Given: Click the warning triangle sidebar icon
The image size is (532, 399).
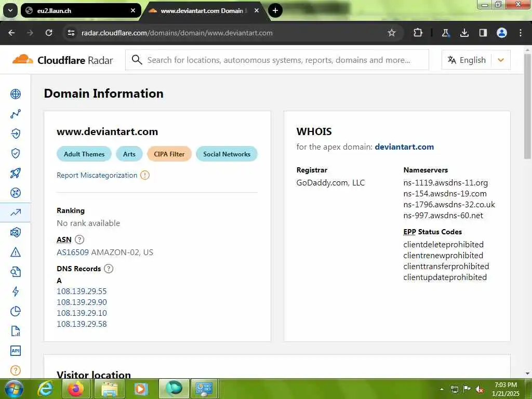Looking at the screenshot, I should pyautogui.click(x=16, y=252).
